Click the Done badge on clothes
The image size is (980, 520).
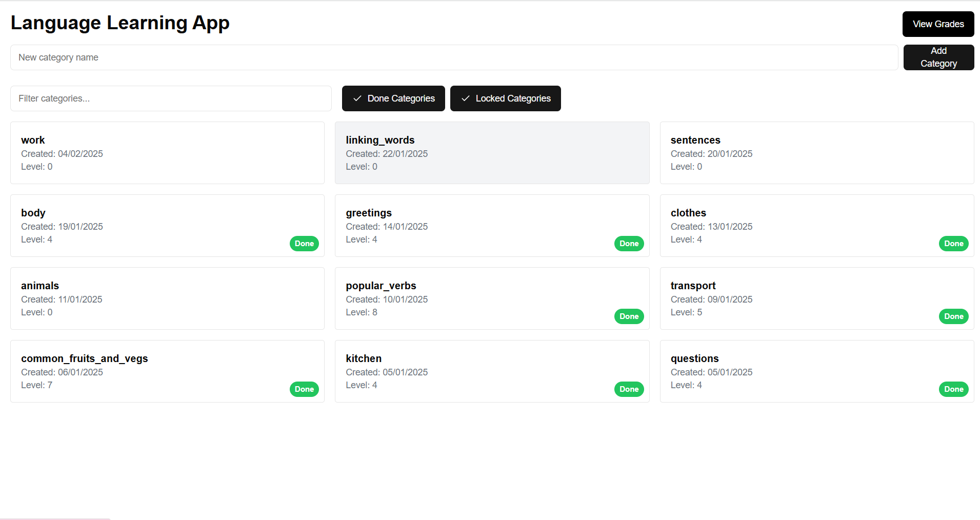click(x=954, y=244)
